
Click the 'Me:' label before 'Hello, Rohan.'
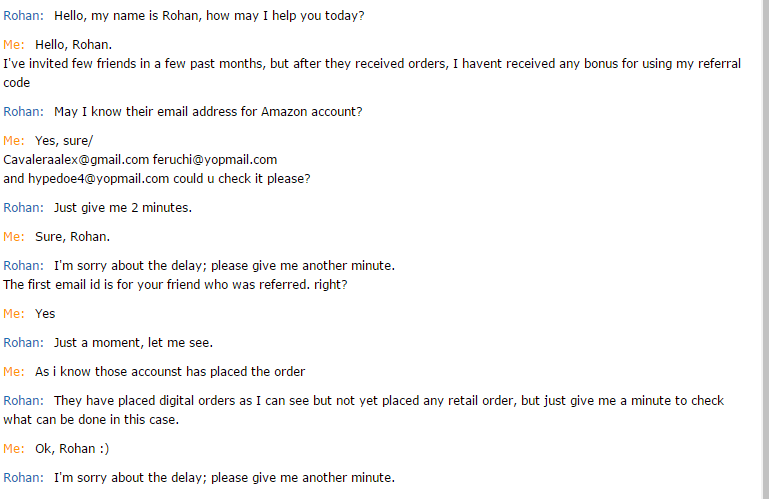[14, 46]
